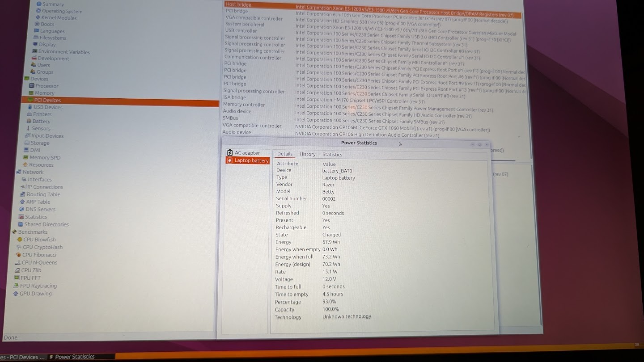The image size is (644, 362).
Task: Switch to PCI Devices taskbar window
Action: 22,357
